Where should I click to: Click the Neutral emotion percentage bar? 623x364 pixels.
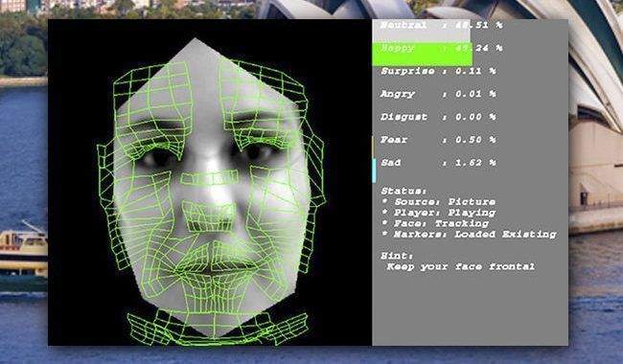[421, 31]
